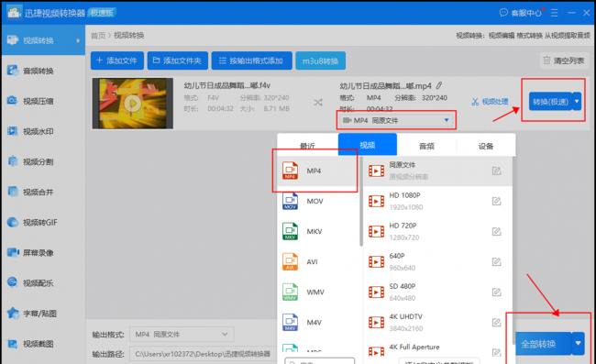
Task: Expand the arrow next to 全部转换
Action: (579, 344)
